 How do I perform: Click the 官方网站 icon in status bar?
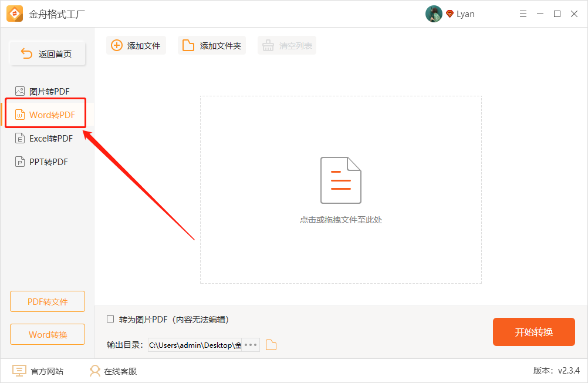[x=18, y=371]
